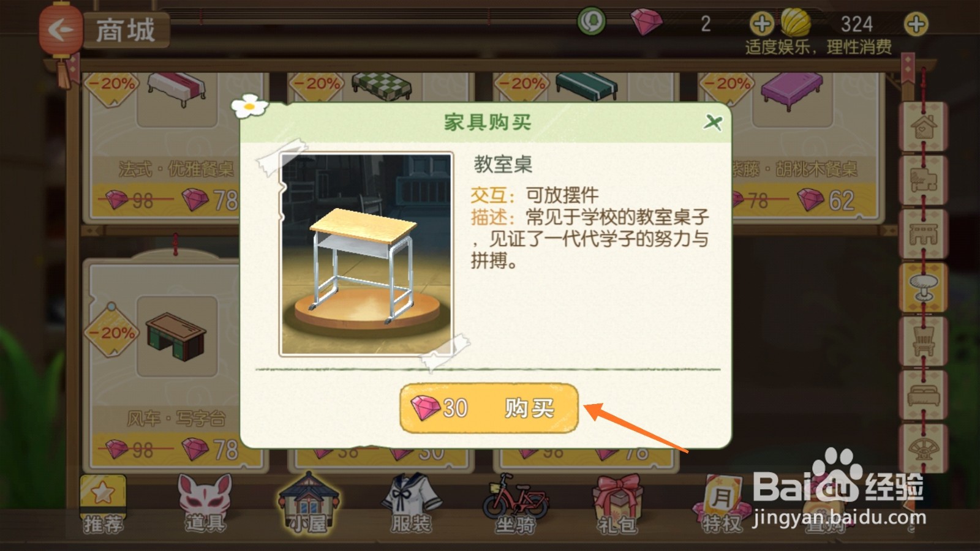The width and height of the screenshot is (980, 551).
Task: Open the green customer service headset icon
Action: 591,22
